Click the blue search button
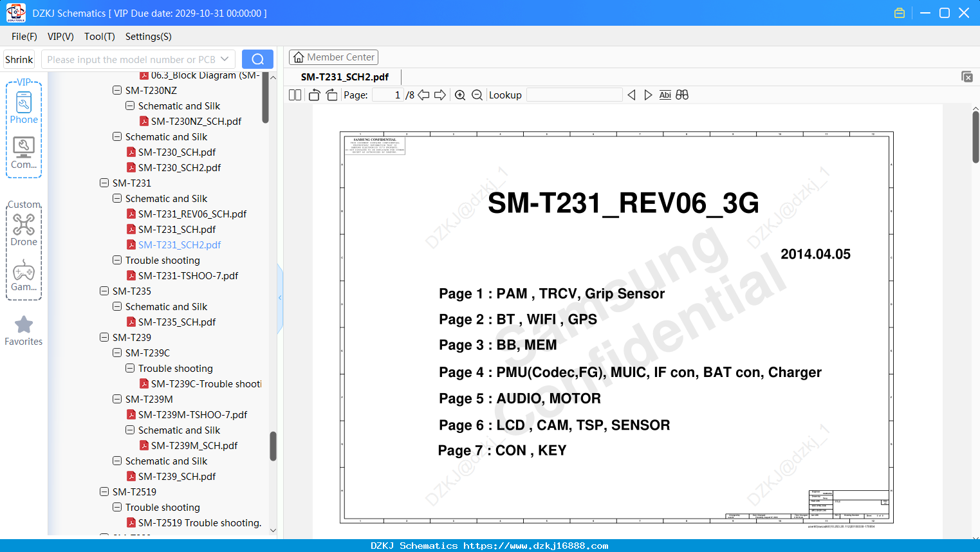980x552 pixels. click(257, 59)
